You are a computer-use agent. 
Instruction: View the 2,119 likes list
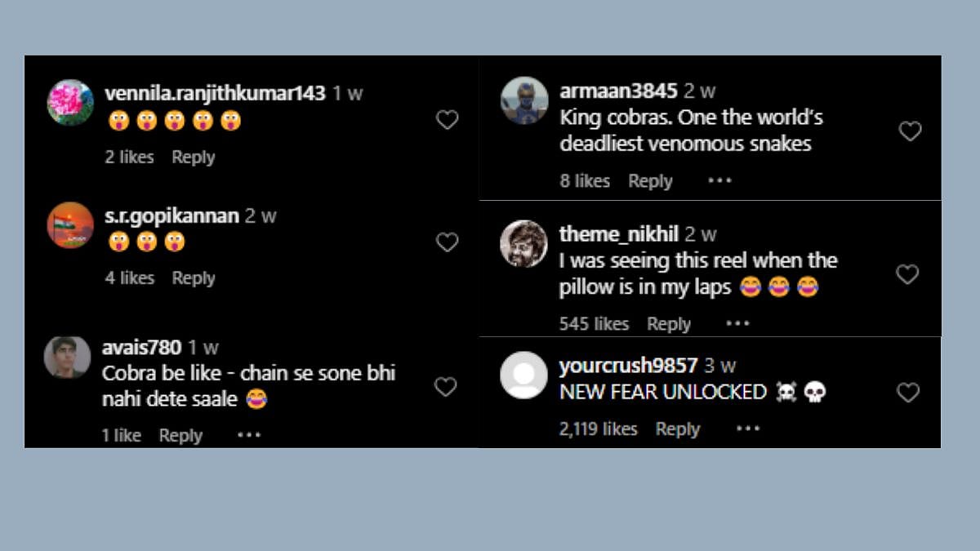[x=598, y=429]
